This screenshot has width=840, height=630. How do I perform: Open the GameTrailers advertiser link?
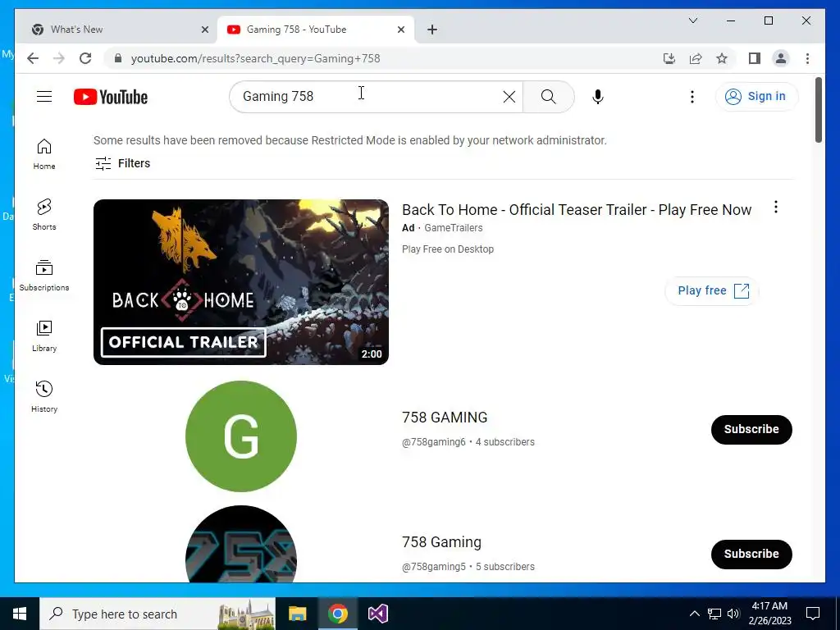pyautogui.click(x=453, y=228)
